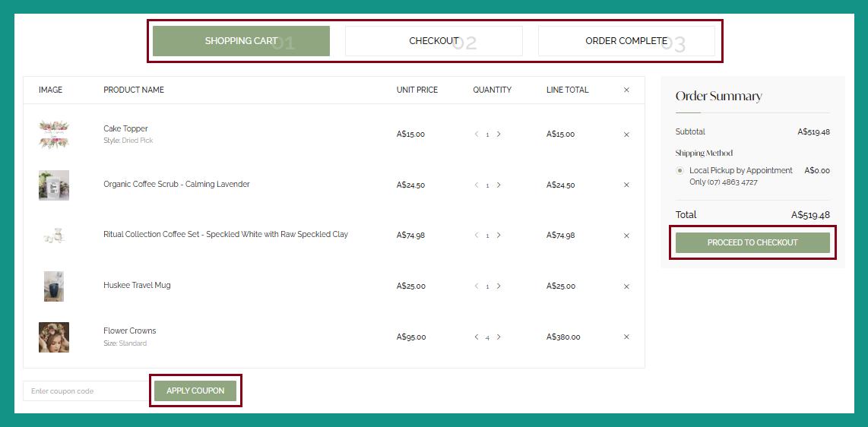This screenshot has width=868, height=427.
Task: Focus the coupon code field
Action: [86, 391]
